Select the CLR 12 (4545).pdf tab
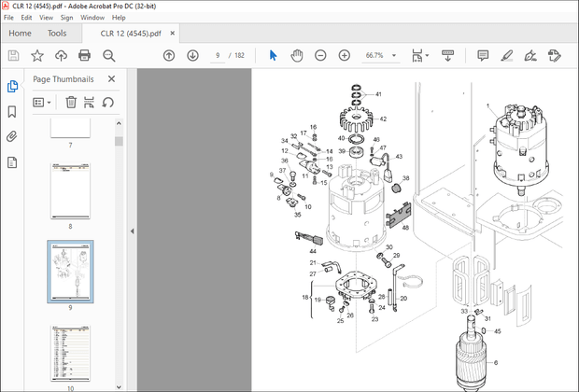 [x=131, y=34]
